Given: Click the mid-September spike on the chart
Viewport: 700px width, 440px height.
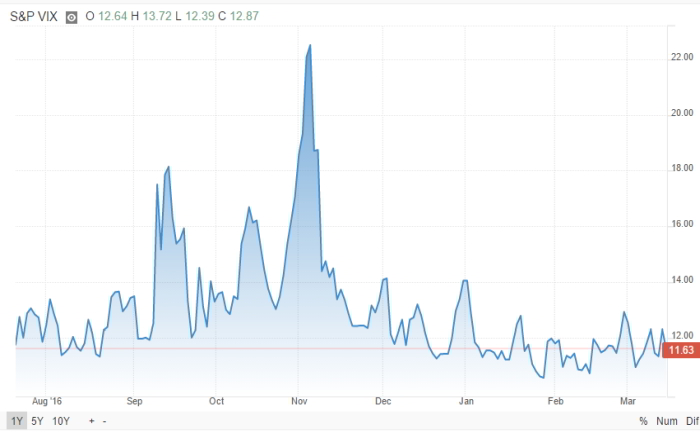Looking at the screenshot, I should [168, 167].
